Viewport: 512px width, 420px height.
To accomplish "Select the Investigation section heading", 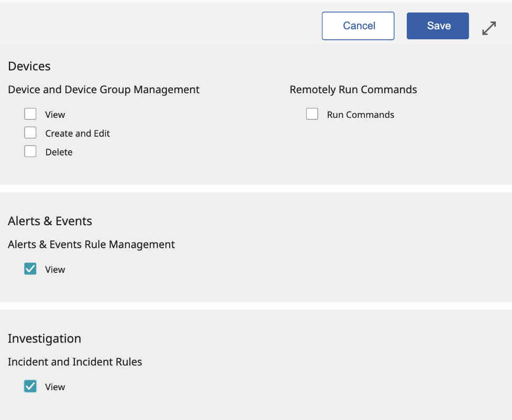I will click(44, 338).
